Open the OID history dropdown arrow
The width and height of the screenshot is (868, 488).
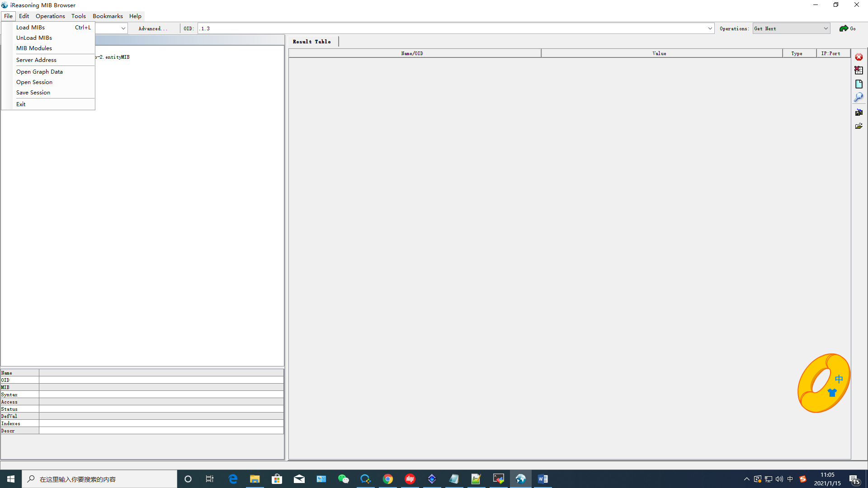[710, 28]
